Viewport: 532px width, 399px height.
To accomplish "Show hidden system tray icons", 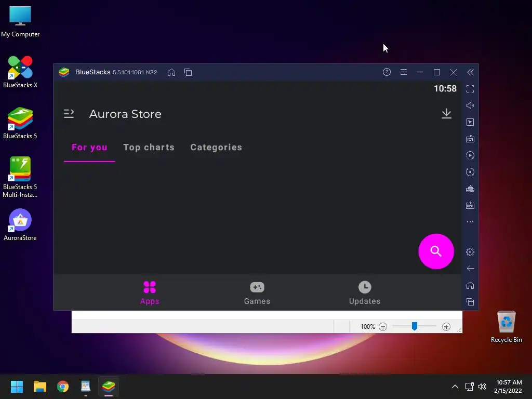I will [455, 387].
